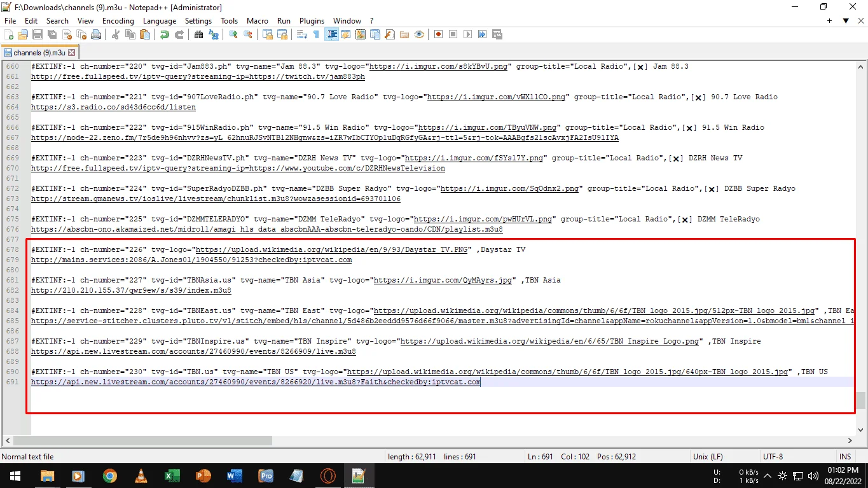Zoom out using the magnifier minus icon
This screenshot has height=488, width=868.
(247, 34)
